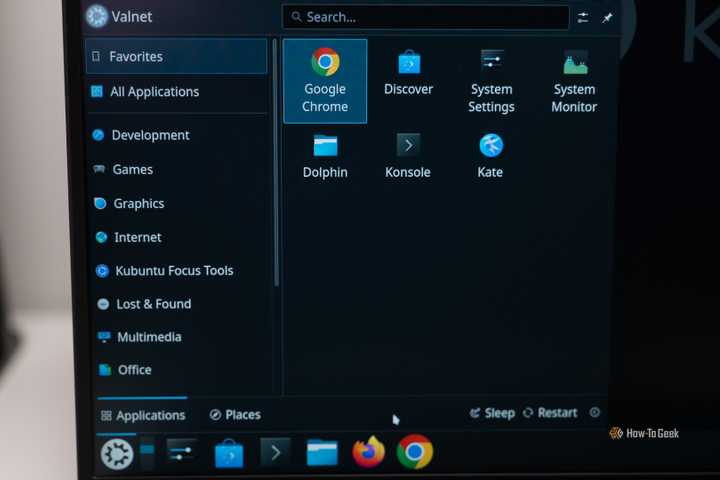Launch Kate text editor
Screen dimensions: 720x480
[x=490, y=156]
